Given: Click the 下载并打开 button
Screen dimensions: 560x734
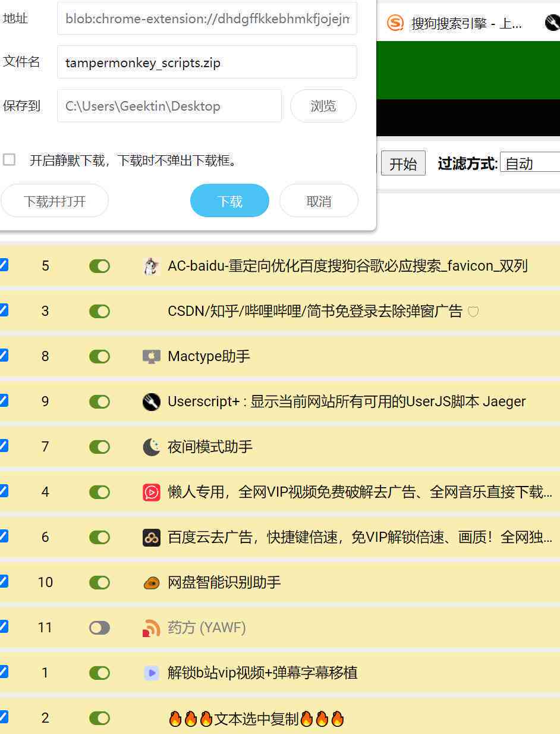Looking at the screenshot, I should (x=54, y=201).
